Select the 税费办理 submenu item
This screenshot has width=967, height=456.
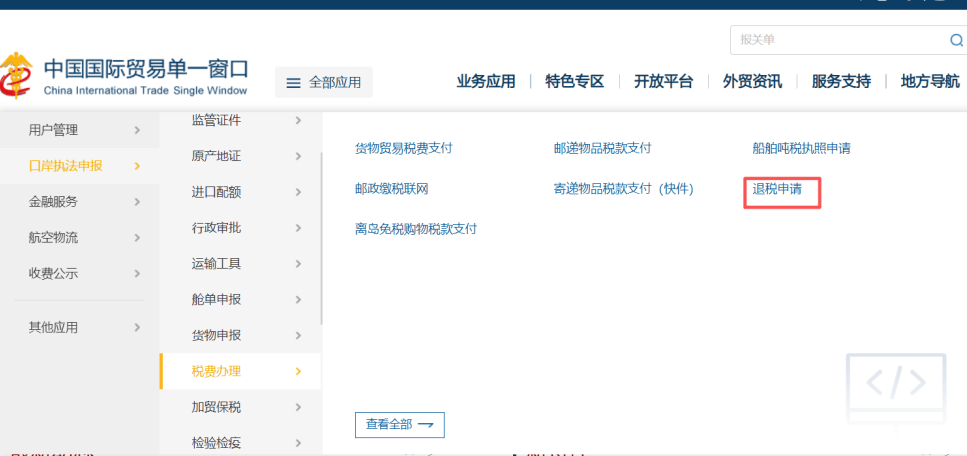pyautogui.click(x=241, y=371)
